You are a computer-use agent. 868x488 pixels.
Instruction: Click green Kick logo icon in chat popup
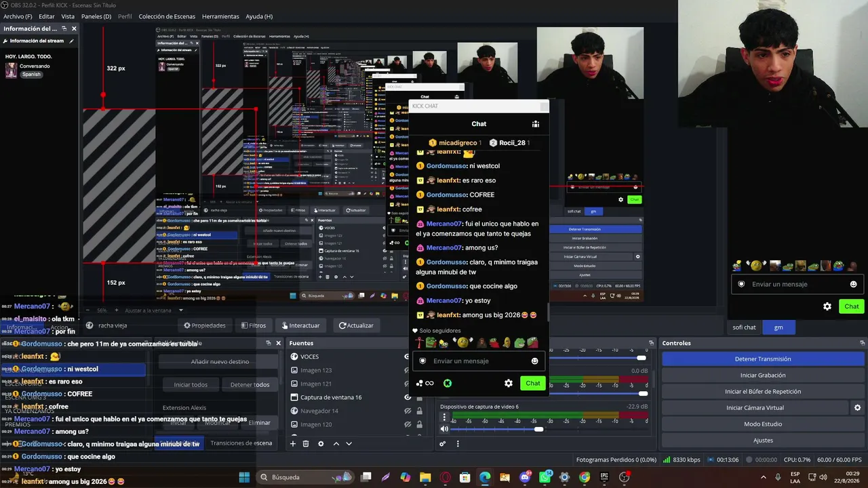448,384
